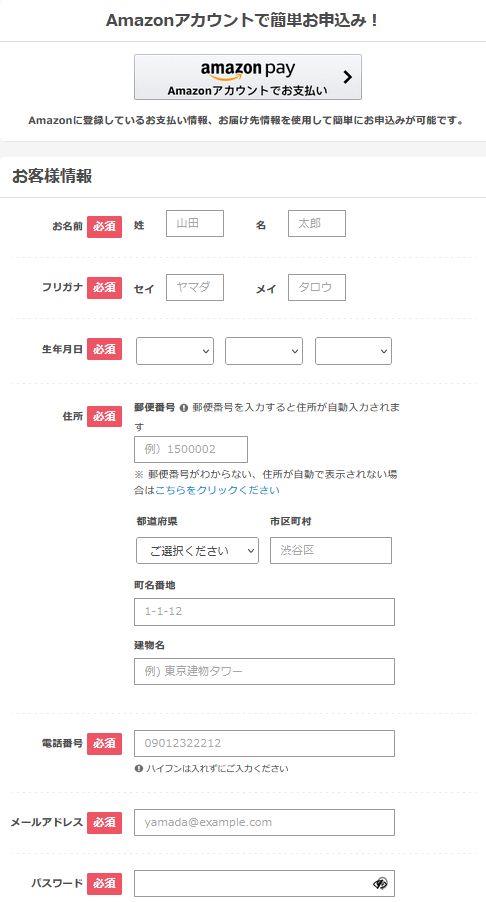Click the postal code input field
486x902 pixels.
191,449
